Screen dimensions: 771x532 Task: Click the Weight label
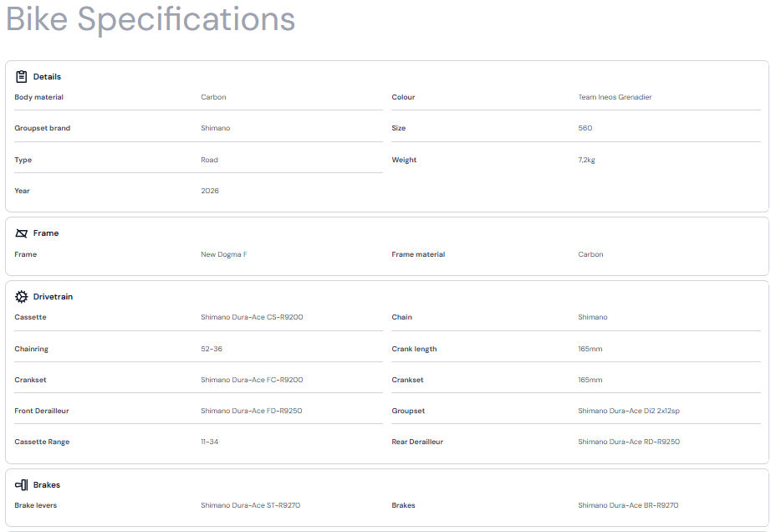click(404, 160)
